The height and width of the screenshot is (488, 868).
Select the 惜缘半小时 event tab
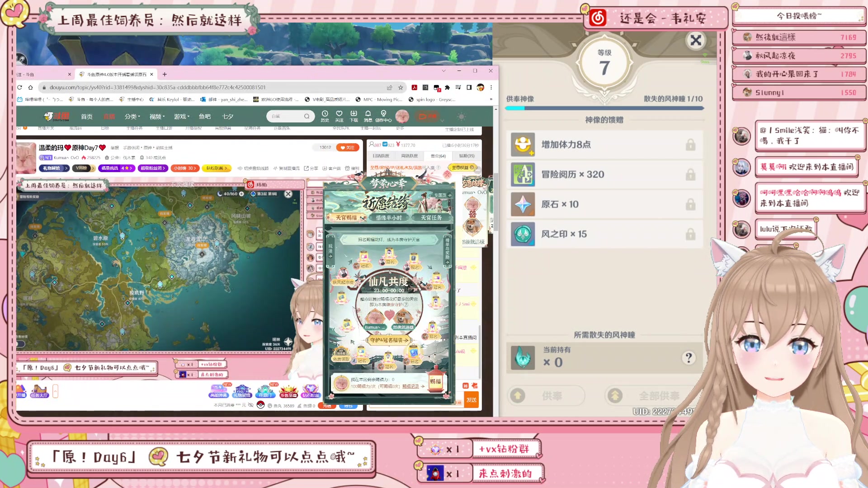point(389,218)
